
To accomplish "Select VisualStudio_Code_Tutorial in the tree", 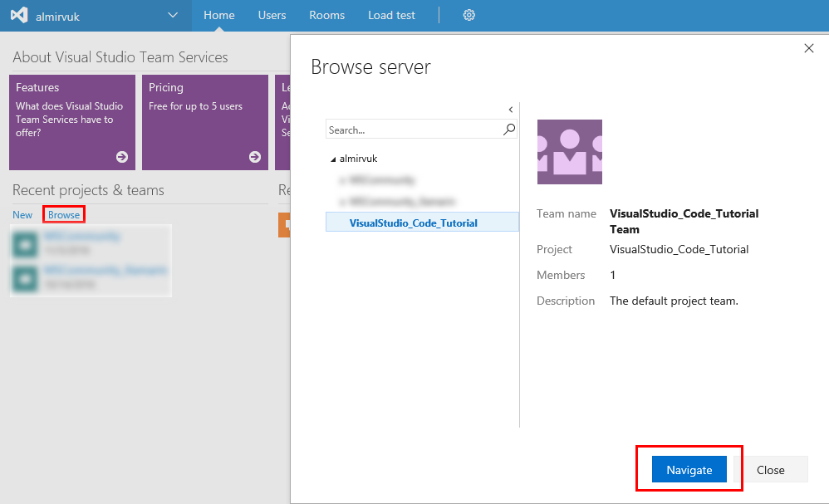I will pyautogui.click(x=423, y=223).
